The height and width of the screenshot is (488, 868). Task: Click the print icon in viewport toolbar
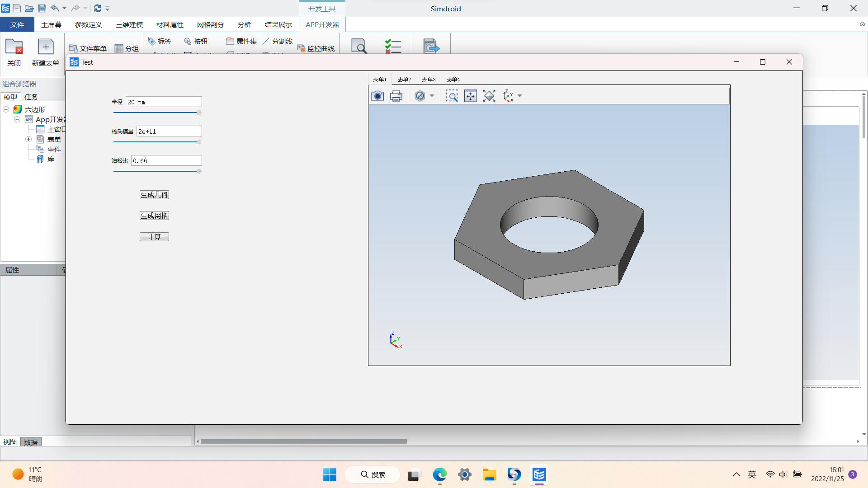[x=396, y=95]
